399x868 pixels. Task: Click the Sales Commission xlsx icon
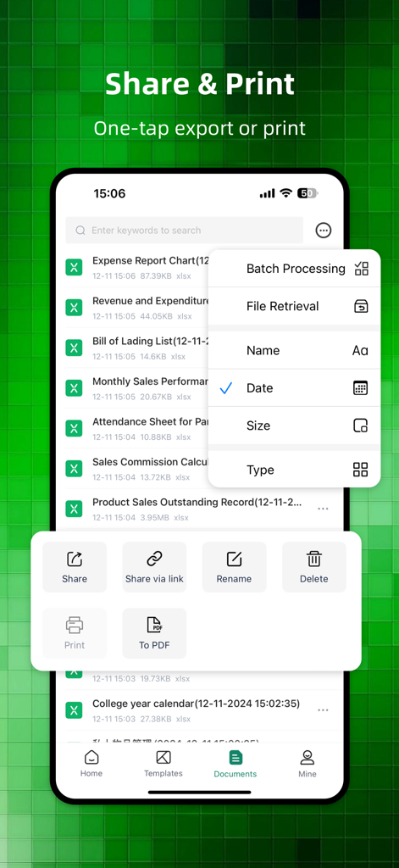pyautogui.click(x=74, y=468)
